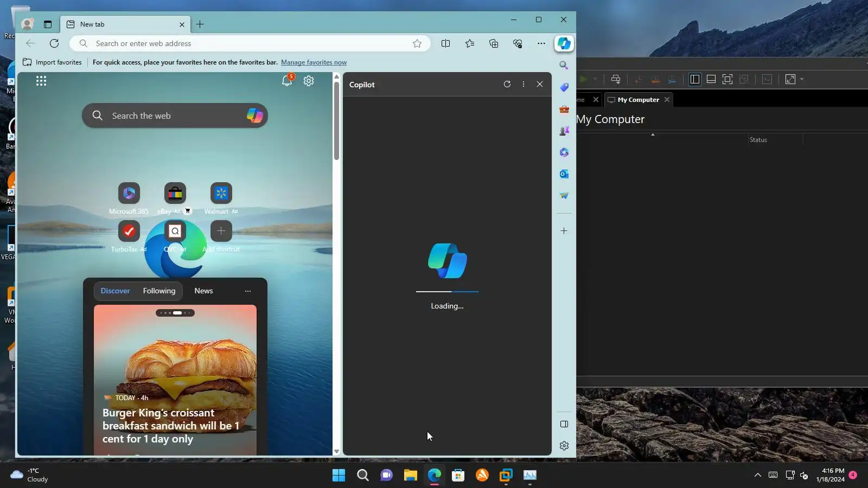Switch to the Following feed tab
Image resolution: width=868 pixels, height=488 pixels.
159,291
